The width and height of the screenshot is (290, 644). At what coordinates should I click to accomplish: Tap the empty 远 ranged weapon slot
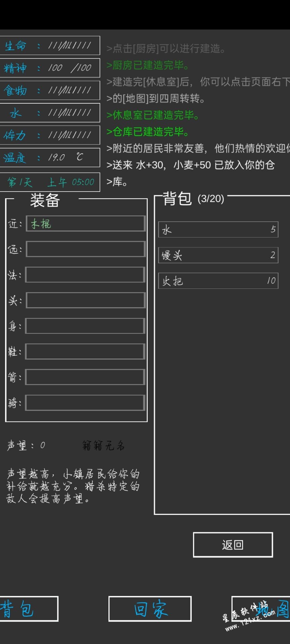[86, 249]
